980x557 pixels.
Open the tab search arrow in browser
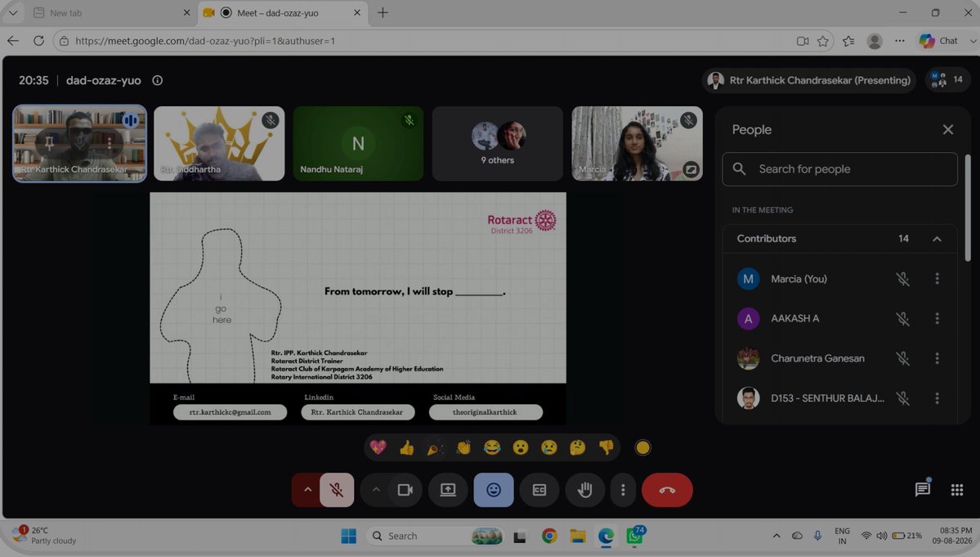click(x=12, y=12)
